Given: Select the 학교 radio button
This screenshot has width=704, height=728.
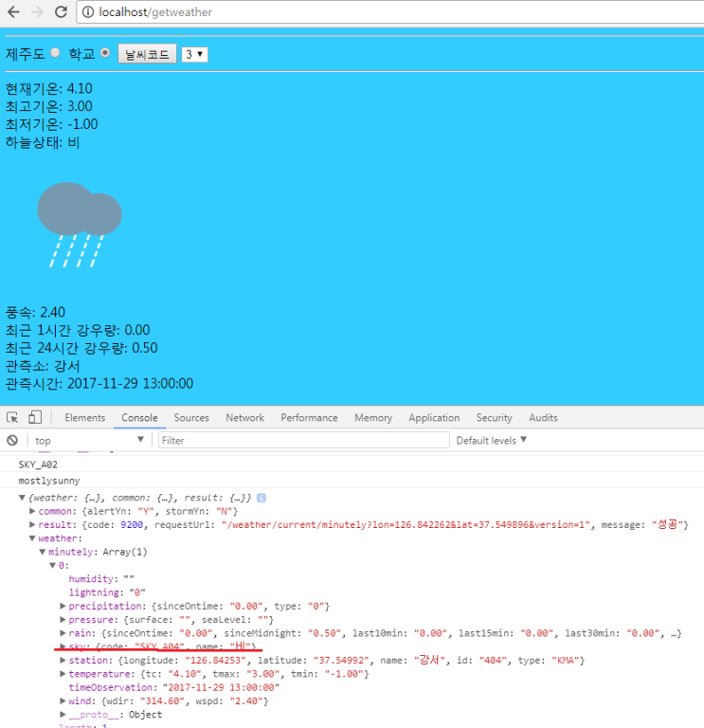Looking at the screenshot, I should tap(105, 53).
